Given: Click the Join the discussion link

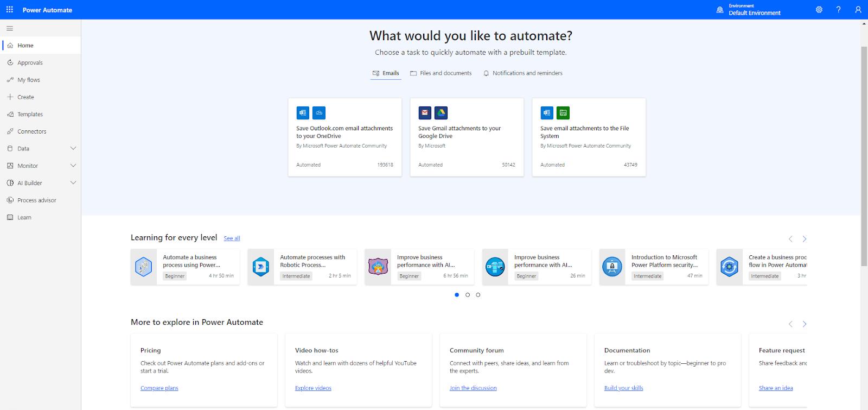Looking at the screenshot, I should pos(473,388).
